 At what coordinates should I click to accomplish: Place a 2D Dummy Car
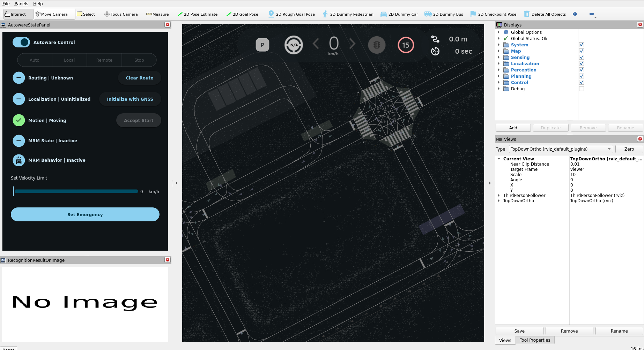point(399,14)
